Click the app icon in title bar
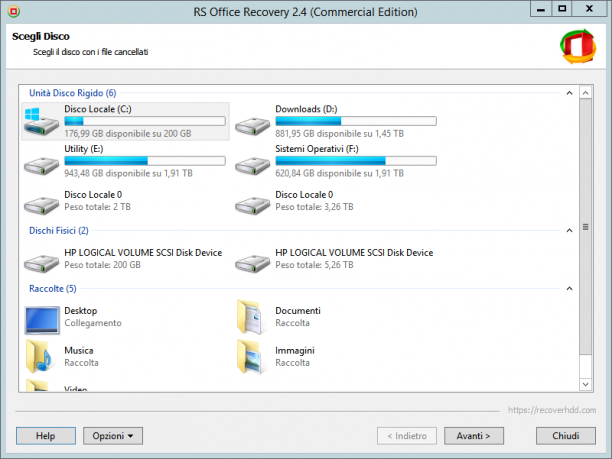 (x=14, y=12)
